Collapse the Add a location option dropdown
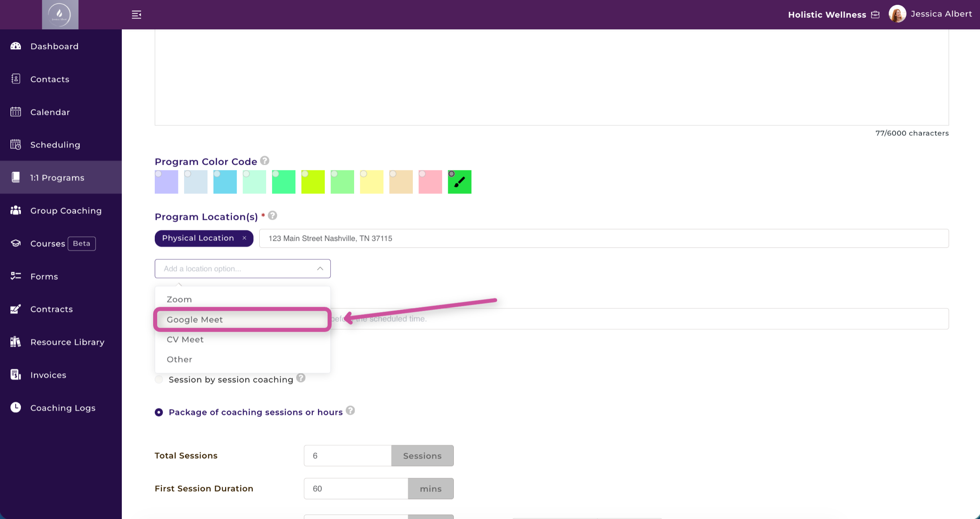This screenshot has height=519, width=980. tap(320, 269)
